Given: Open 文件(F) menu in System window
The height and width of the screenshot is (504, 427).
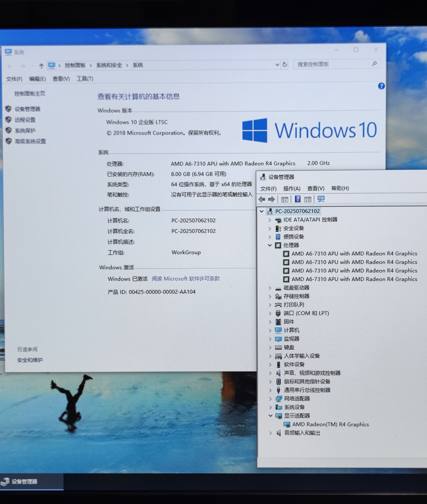Looking at the screenshot, I should point(14,79).
